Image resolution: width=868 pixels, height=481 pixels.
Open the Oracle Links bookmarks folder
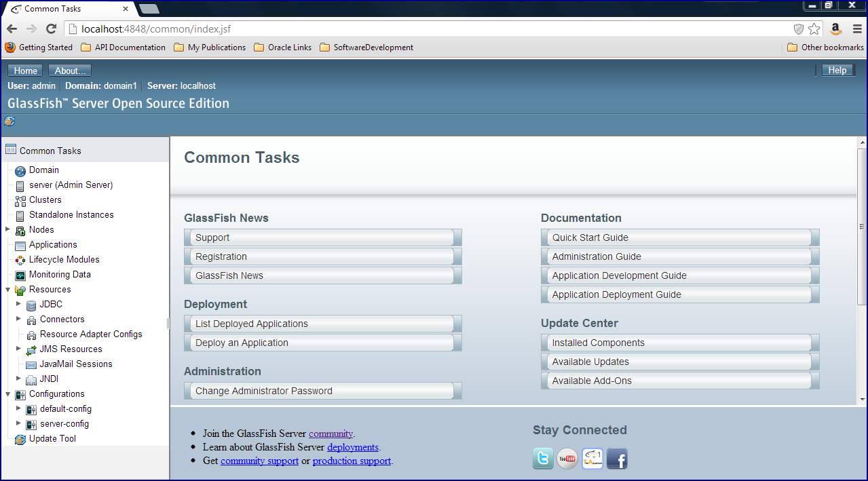[x=282, y=47]
